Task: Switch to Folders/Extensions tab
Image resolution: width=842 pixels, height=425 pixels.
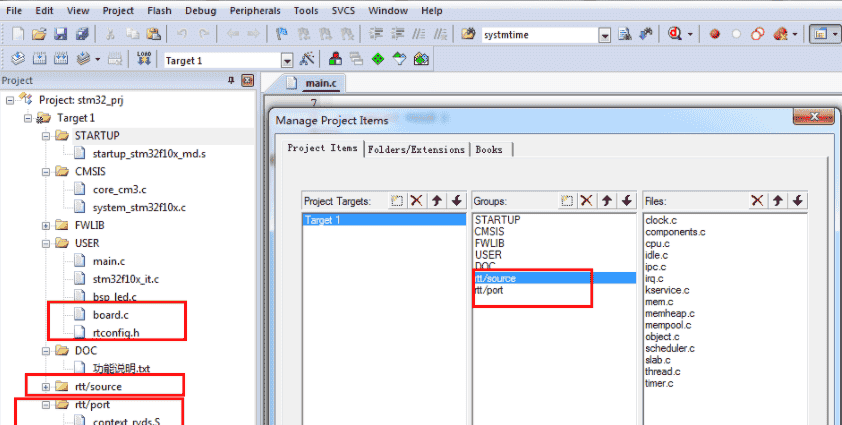Action: [416, 149]
